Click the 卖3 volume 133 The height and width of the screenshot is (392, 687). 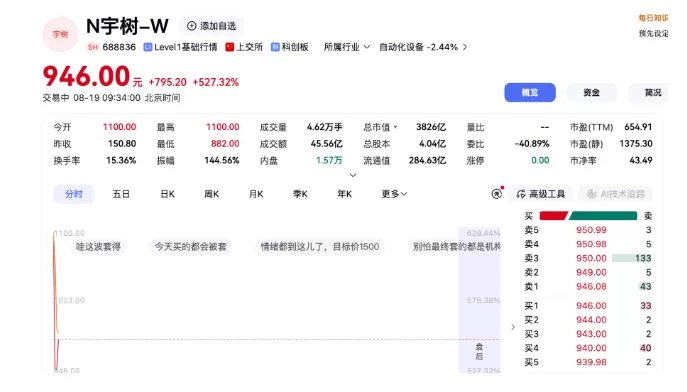click(x=643, y=258)
